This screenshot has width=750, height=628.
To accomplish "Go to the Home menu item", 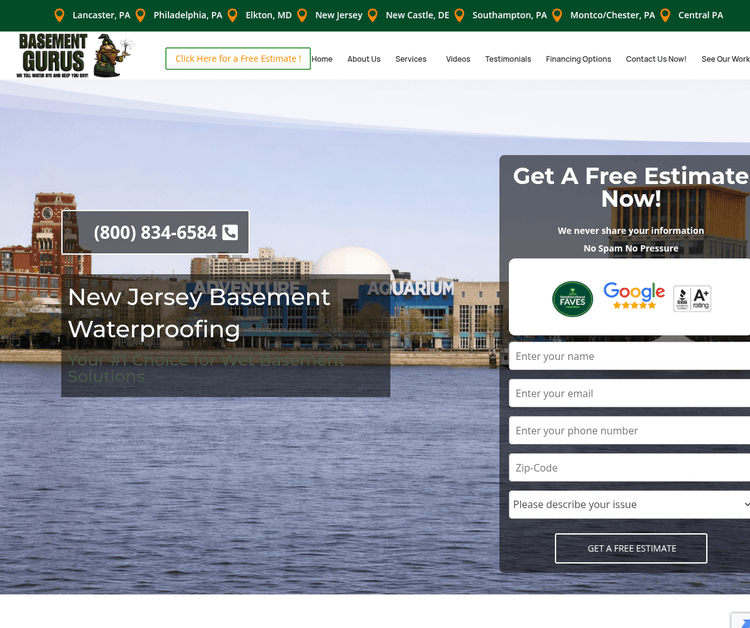I will (x=322, y=59).
